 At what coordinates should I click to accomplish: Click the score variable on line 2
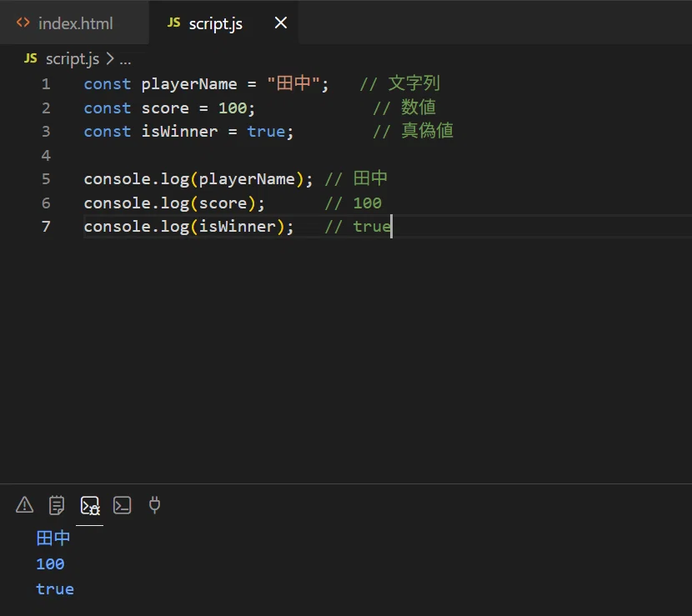[165, 108]
